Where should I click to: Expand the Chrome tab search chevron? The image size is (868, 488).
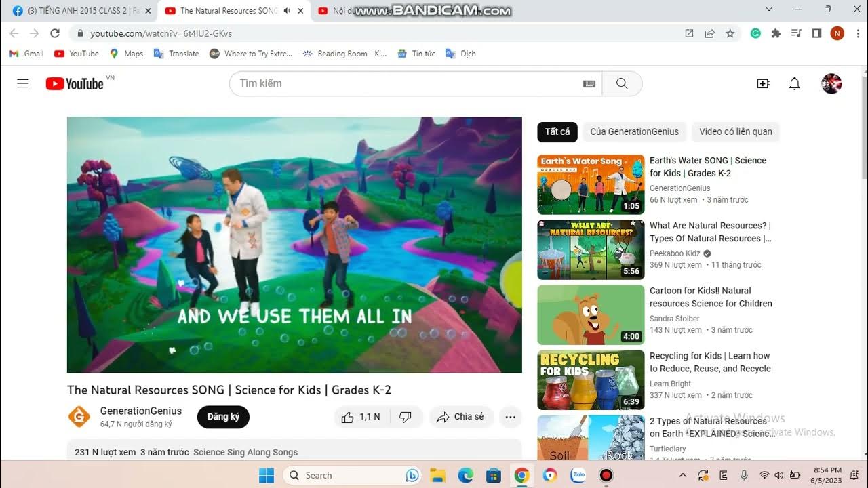[768, 9]
